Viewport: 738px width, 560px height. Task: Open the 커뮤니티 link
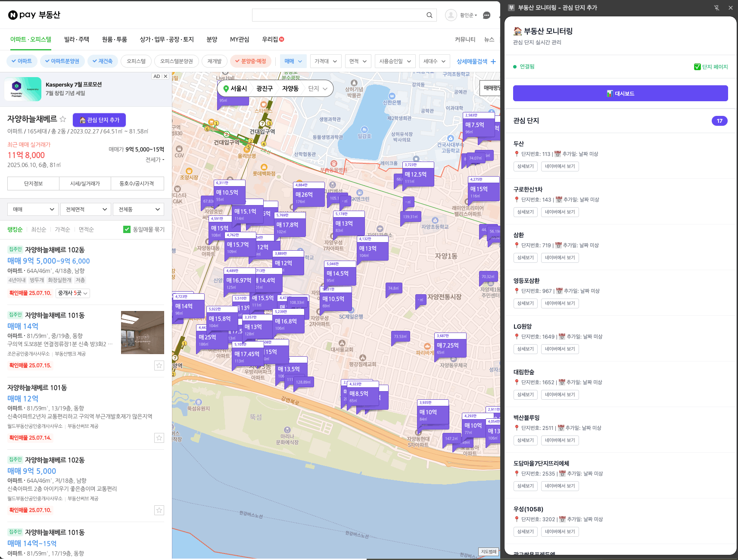(465, 40)
